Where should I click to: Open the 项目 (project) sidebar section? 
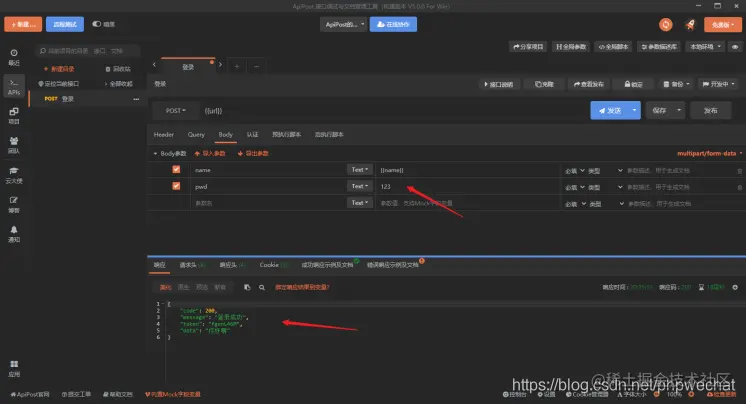tap(14, 116)
